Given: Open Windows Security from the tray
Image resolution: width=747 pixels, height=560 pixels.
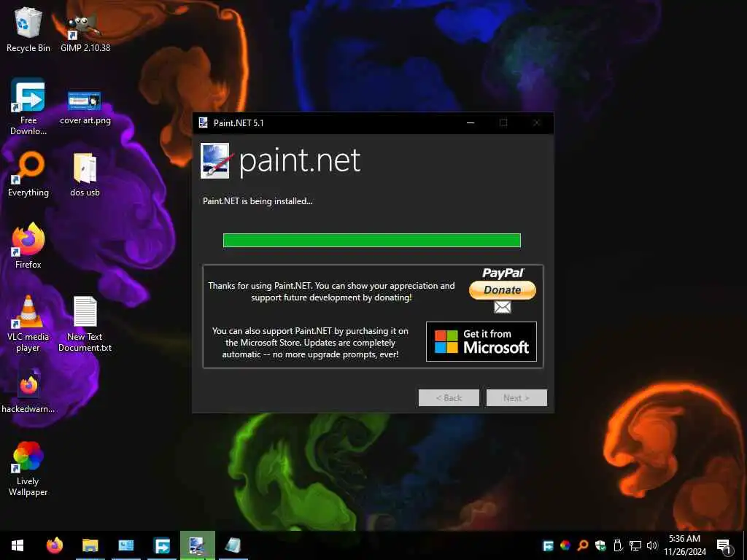Looking at the screenshot, I should tap(600, 545).
